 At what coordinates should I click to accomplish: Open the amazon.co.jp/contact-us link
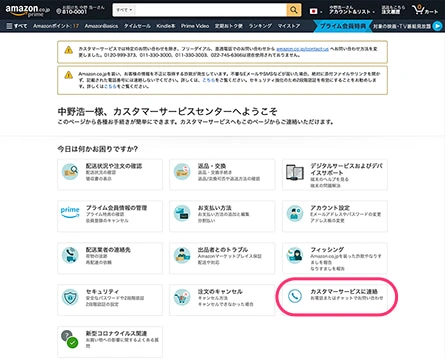click(302, 49)
